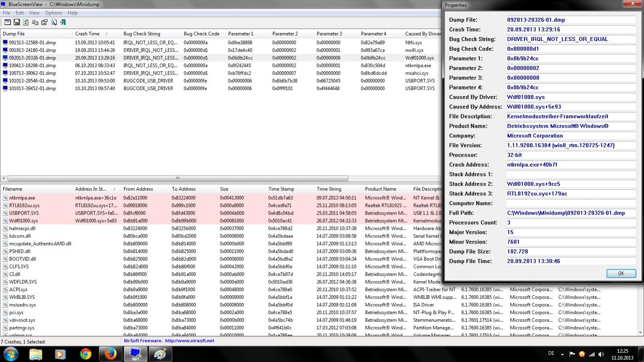
Task: Select partmgr.sys in the module list
Action: pyautogui.click(x=22, y=328)
